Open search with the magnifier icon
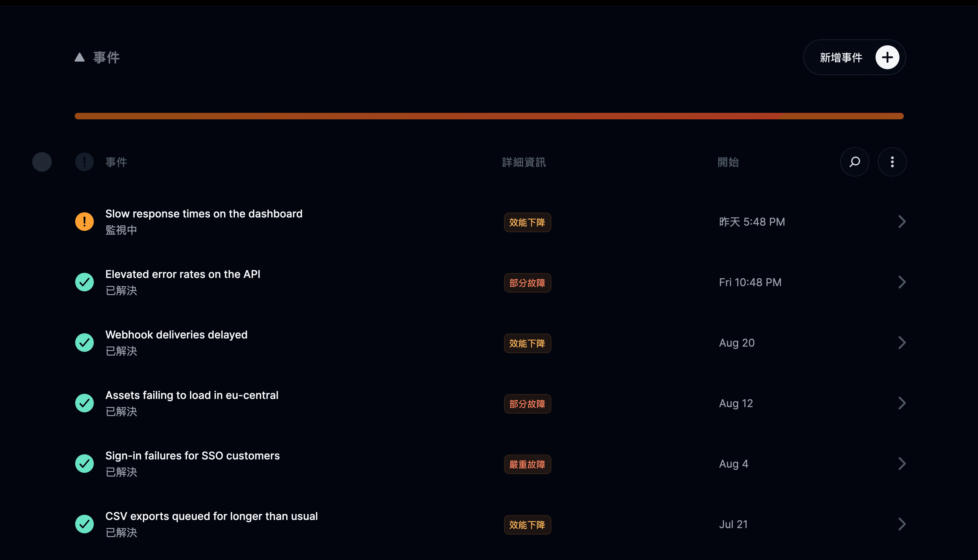The width and height of the screenshot is (978, 560). tap(855, 162)
